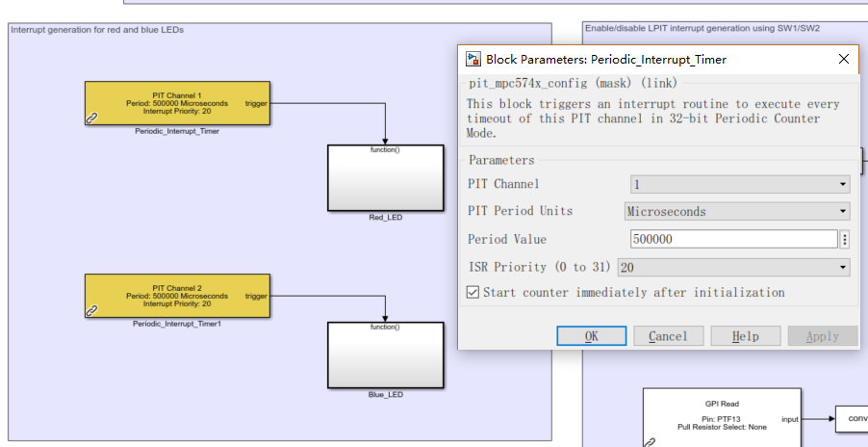Open Period Value more-options button

pyautogui.click(x=845, y=239)
